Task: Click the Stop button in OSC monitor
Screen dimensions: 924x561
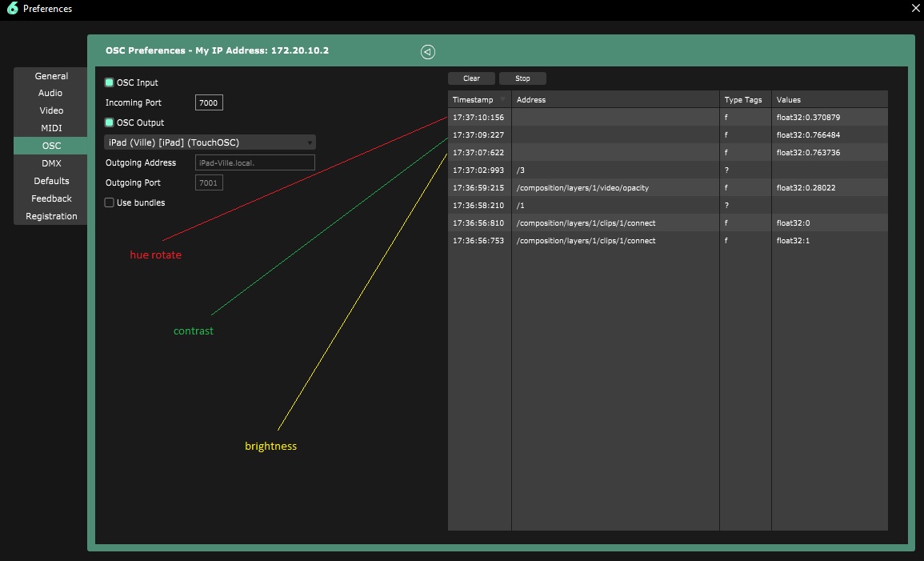Action: pos(522,78)
